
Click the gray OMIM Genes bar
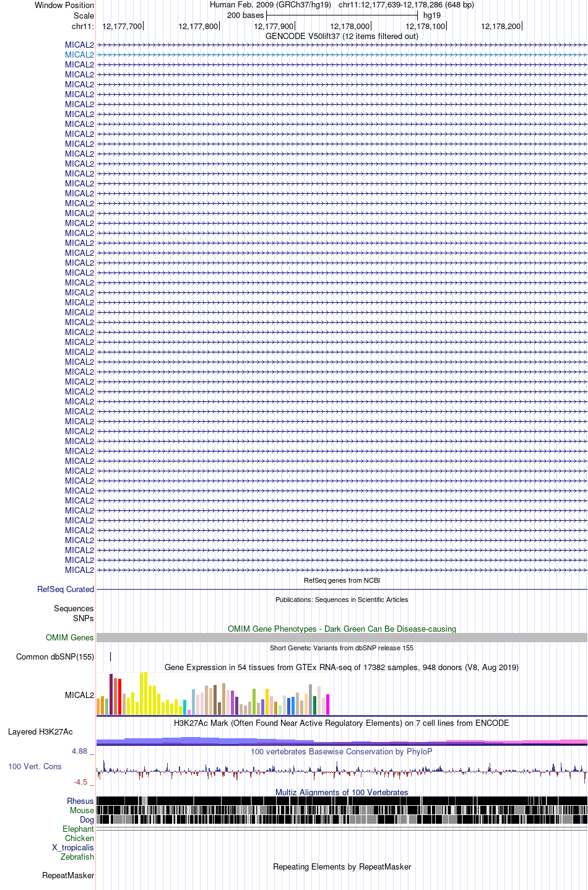(342, 637)
